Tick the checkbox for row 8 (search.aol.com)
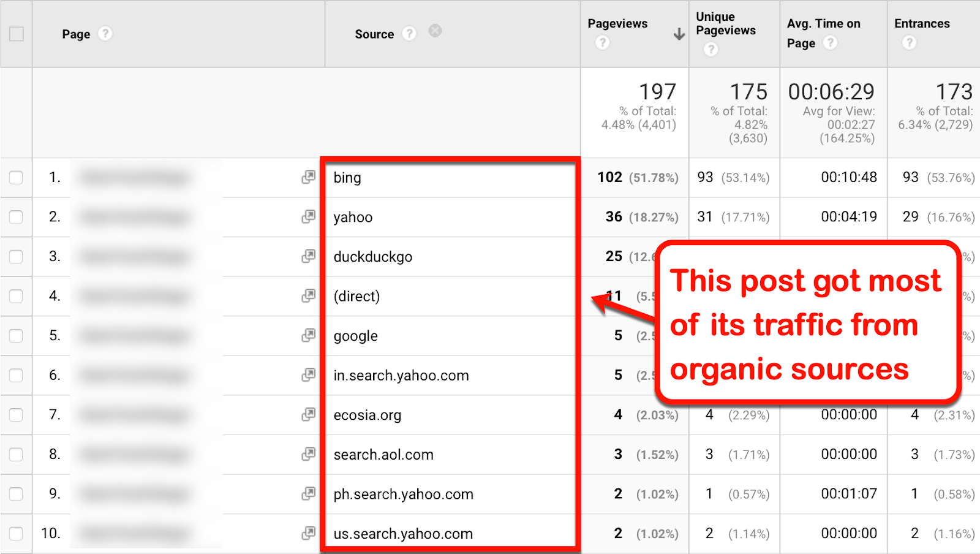 (x=16, y=454)
